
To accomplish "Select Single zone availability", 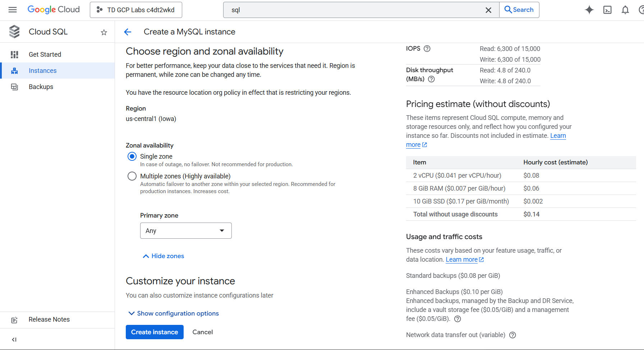I will [x=132, y=157].
